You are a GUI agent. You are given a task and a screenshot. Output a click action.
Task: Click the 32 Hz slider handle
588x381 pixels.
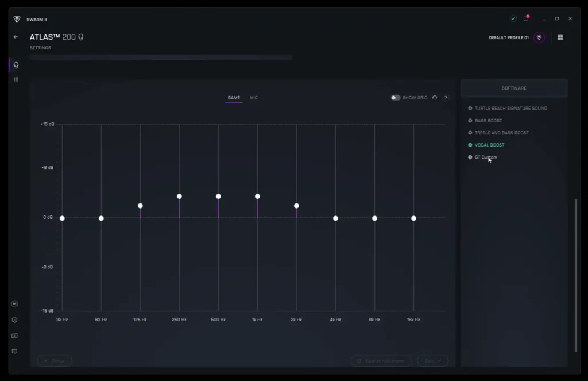(62, 218)
